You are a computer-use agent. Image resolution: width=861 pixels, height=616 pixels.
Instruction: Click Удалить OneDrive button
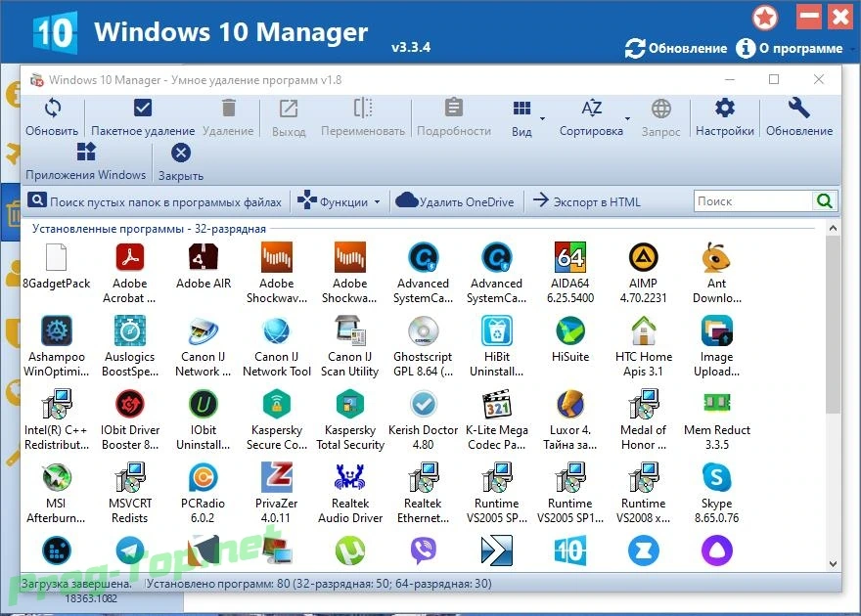pyautogui.click(x=455, y=201)
